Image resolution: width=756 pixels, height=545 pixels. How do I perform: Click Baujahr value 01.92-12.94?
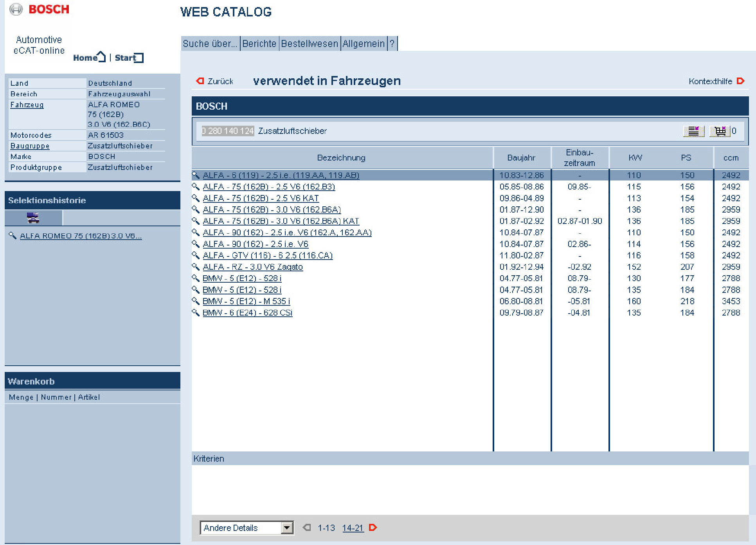(522, 267)
